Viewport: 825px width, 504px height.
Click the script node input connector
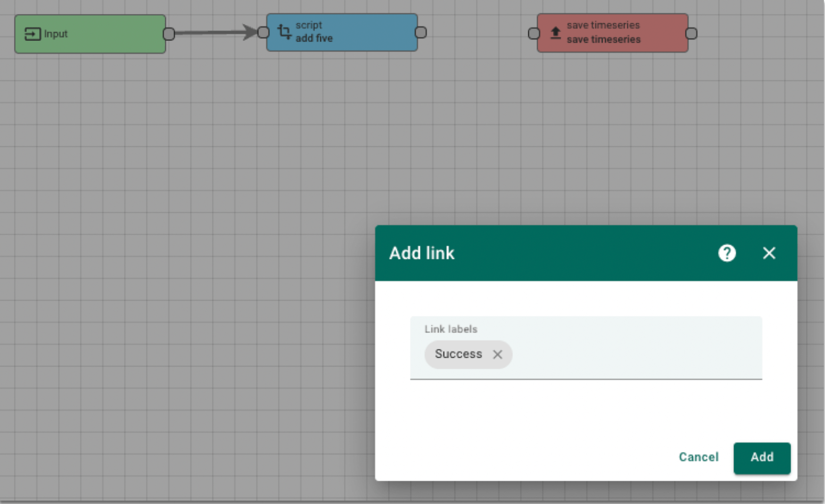pos(263,32)
